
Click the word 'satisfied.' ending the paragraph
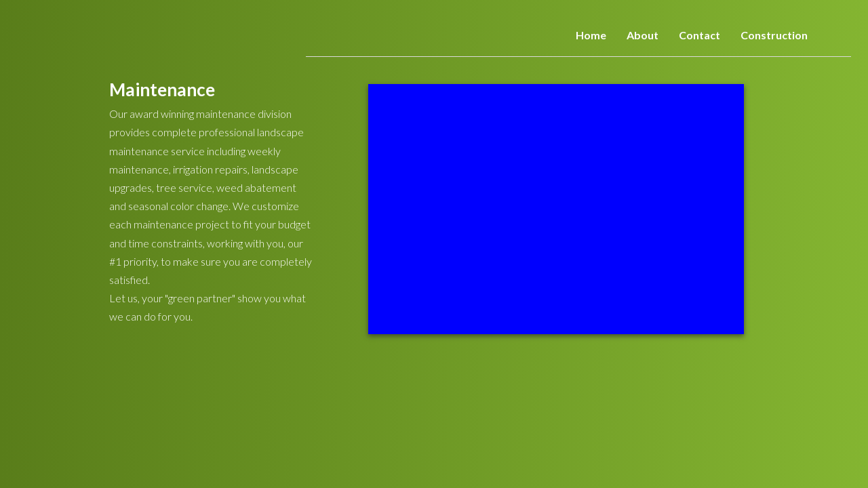130,280
